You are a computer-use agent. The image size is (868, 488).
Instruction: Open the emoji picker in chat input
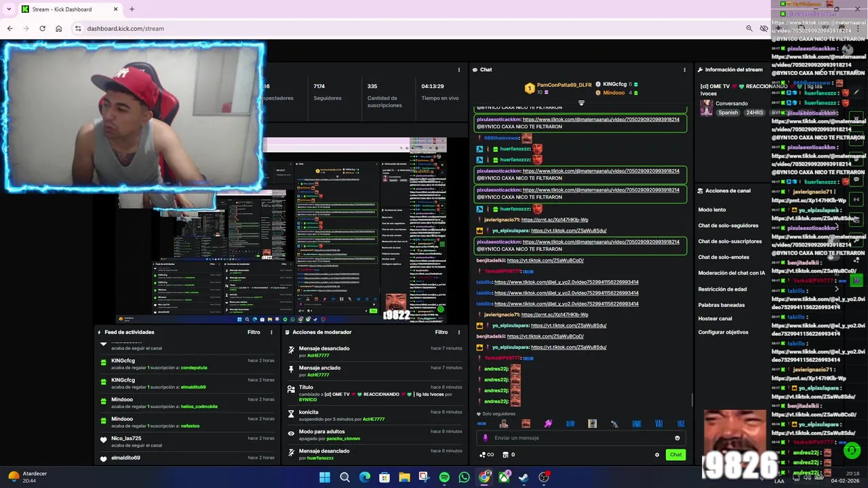click(677, 438)
